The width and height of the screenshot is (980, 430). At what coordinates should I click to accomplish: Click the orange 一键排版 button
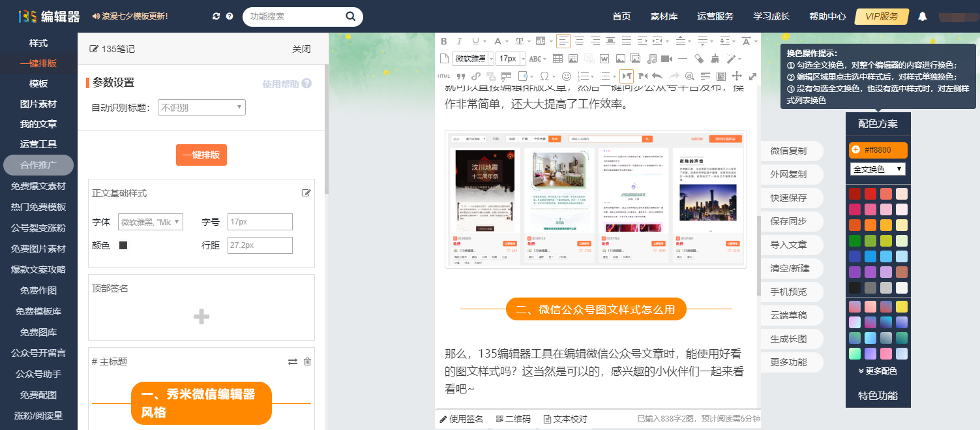[201, 155]
